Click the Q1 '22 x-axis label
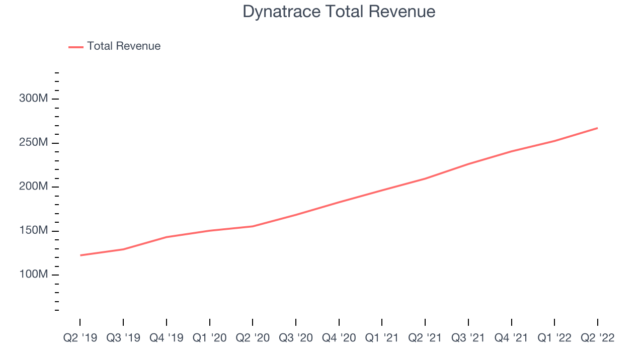Viewport: 644px width, 362px height. [554, 338]
